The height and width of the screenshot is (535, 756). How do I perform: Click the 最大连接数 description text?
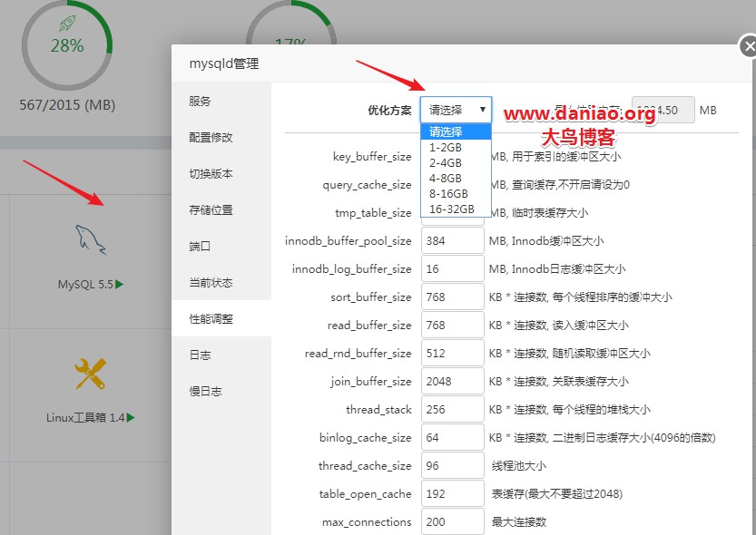pyautogui.click(x=519, y=522)
